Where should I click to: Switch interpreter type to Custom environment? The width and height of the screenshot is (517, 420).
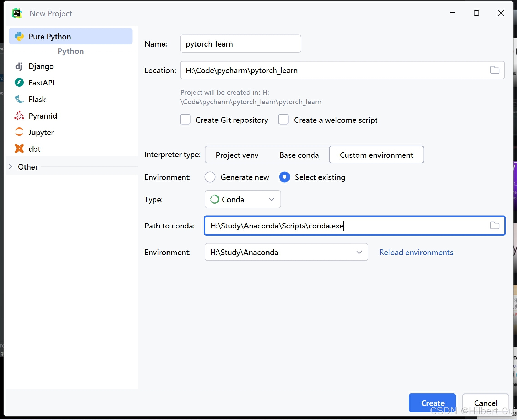[x=376, y=155]
